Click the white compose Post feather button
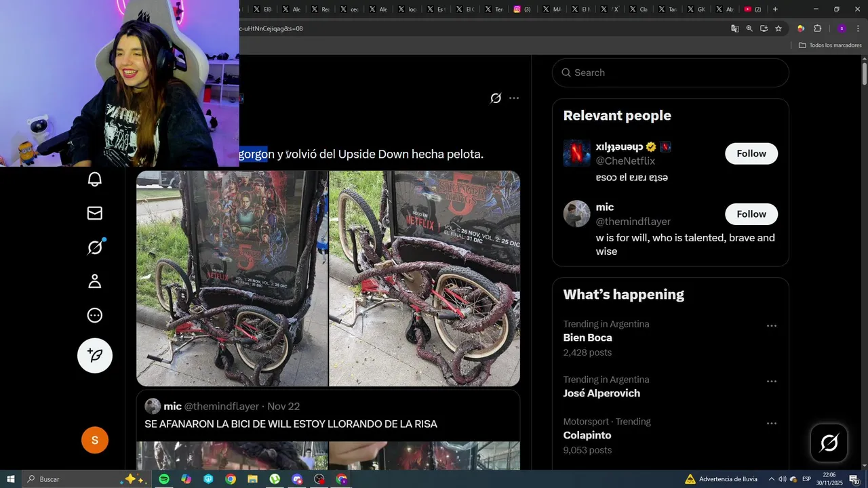 click(95, 355)
